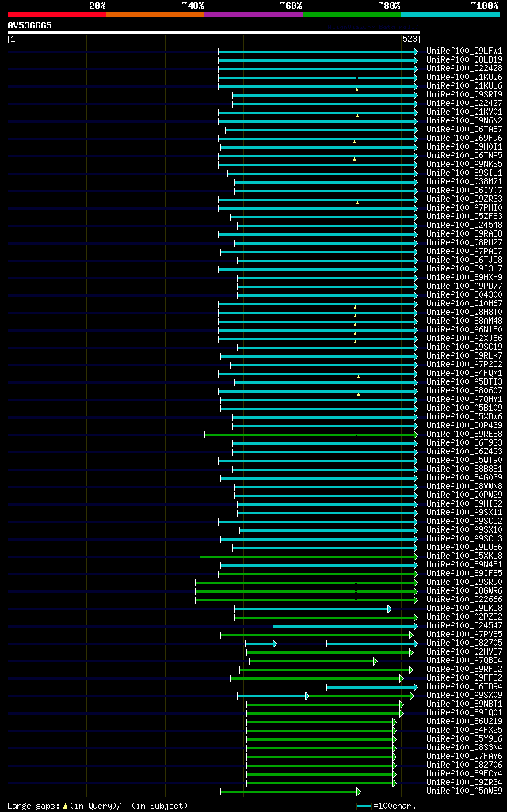Click the UniRef100_Q8S3N4 label
Screen dimensions: 507x812
coord(464,747)
